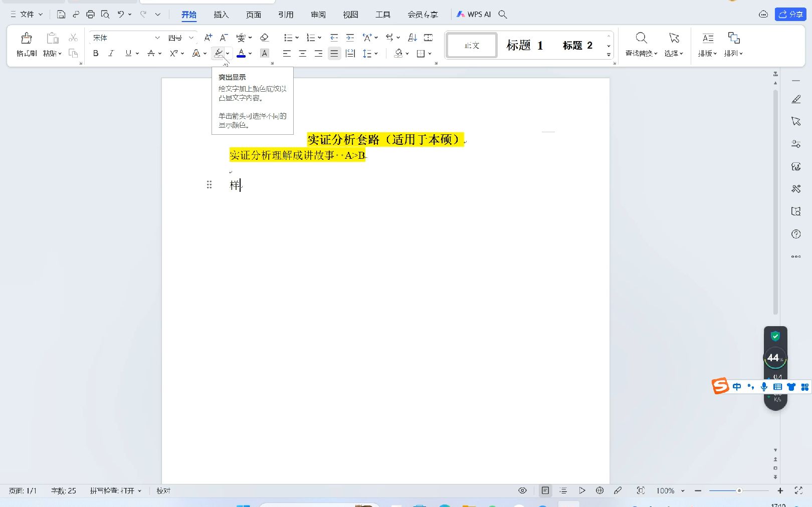
Task: Switch to the 页面 tab
Action: (x=254, y=15)
